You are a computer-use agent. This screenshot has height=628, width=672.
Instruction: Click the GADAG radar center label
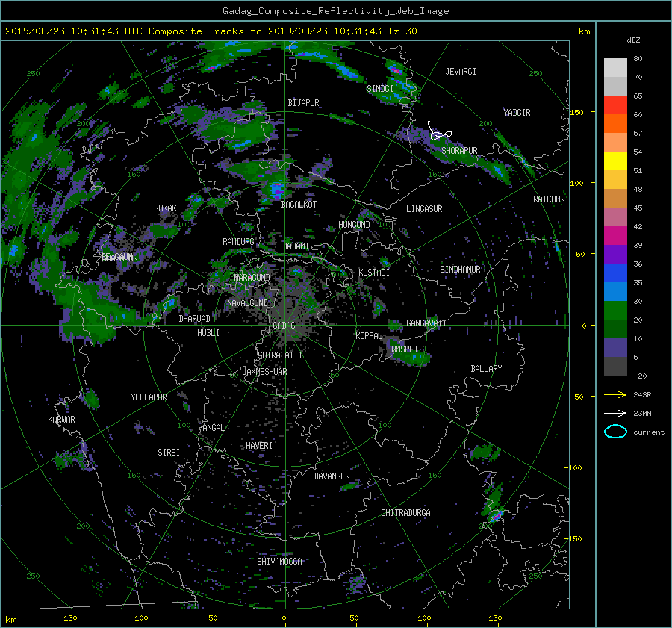284,326
